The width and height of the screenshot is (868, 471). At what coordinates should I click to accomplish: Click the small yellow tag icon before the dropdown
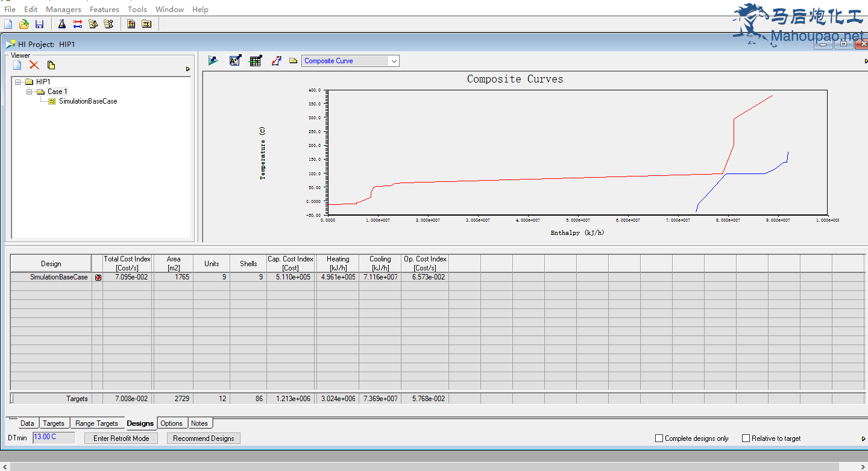click(x=293, y=61)
